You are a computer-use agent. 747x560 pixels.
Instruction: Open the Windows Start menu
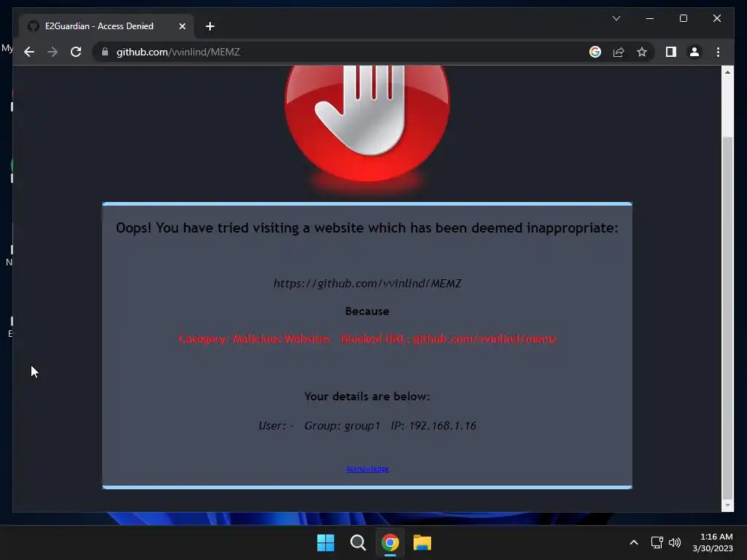coord(326,542)
